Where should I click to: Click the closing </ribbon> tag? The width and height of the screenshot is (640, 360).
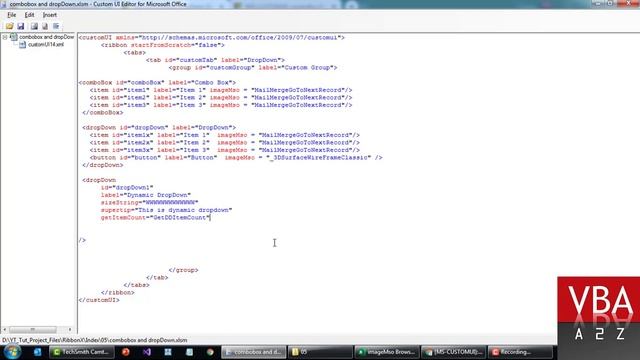[118, 293]
